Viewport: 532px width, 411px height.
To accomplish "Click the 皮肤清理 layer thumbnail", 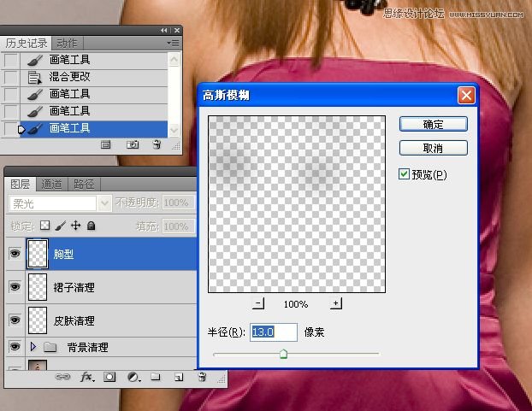I will (38, 320).
